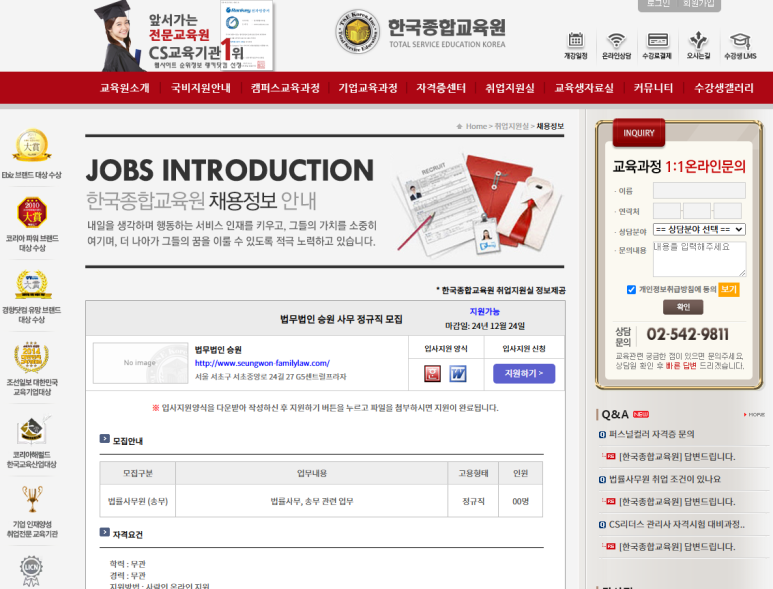Click the 지원하기 apply button

(x=524, y=374)
